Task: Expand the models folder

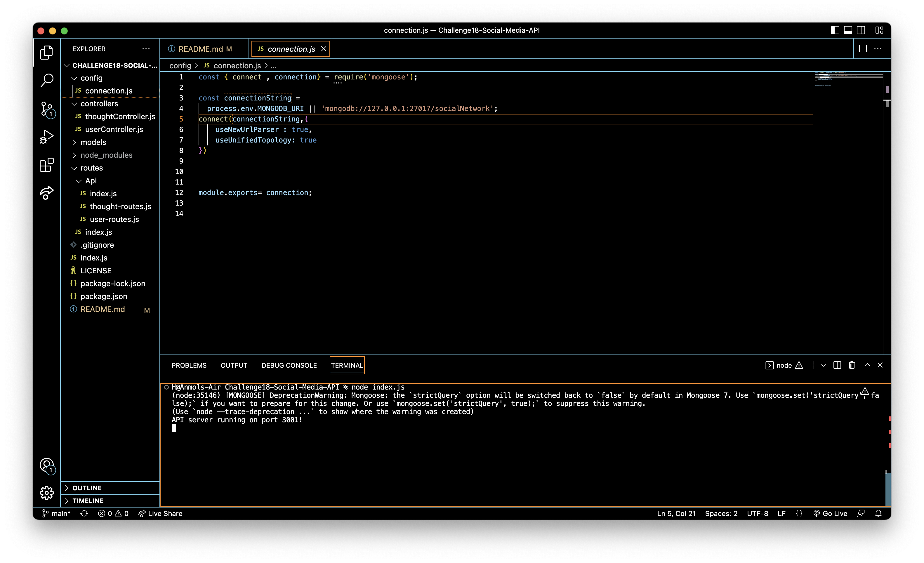Action: point(93,142)
